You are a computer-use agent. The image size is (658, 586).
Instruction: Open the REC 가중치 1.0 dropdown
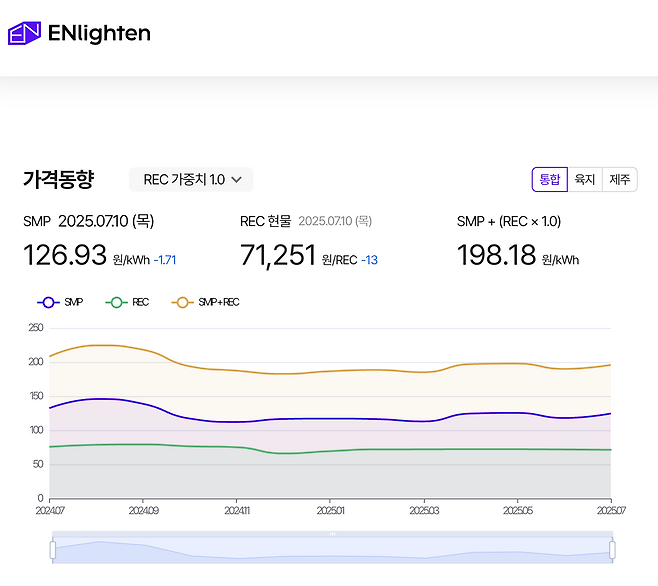pyautogui.click(x=191, y=180)
